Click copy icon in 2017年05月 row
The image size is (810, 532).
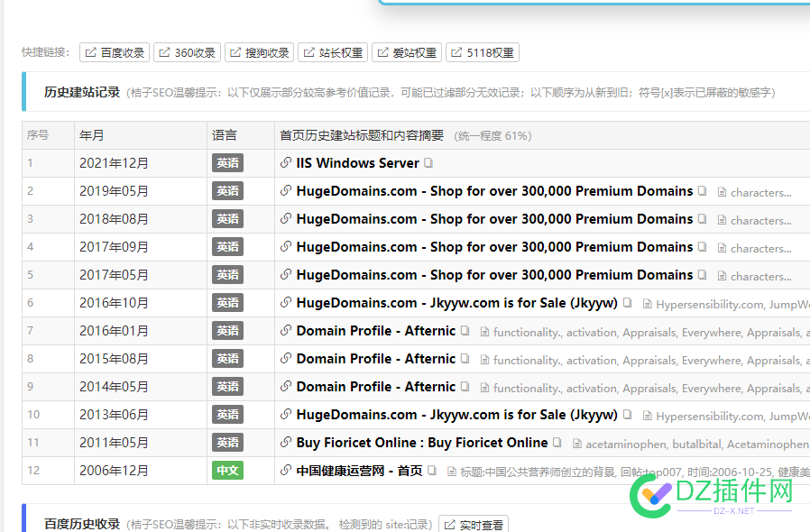pyautogui.click(x=702, y=274)
